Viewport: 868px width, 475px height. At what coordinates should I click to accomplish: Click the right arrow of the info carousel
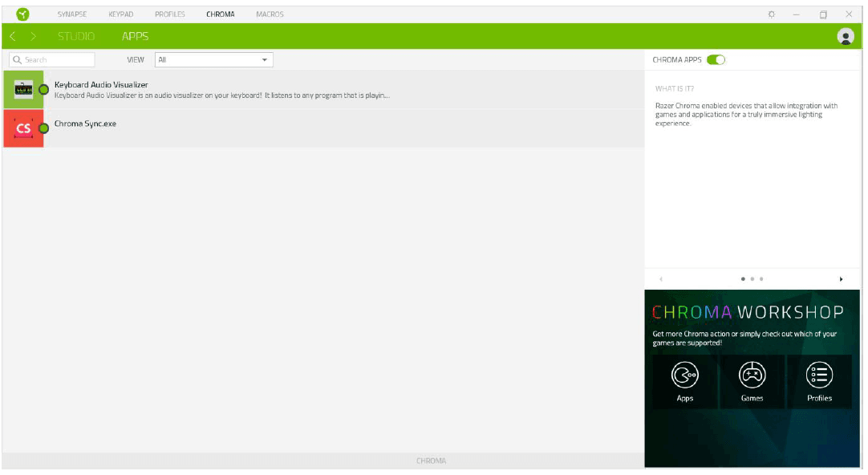pos(842,278)
